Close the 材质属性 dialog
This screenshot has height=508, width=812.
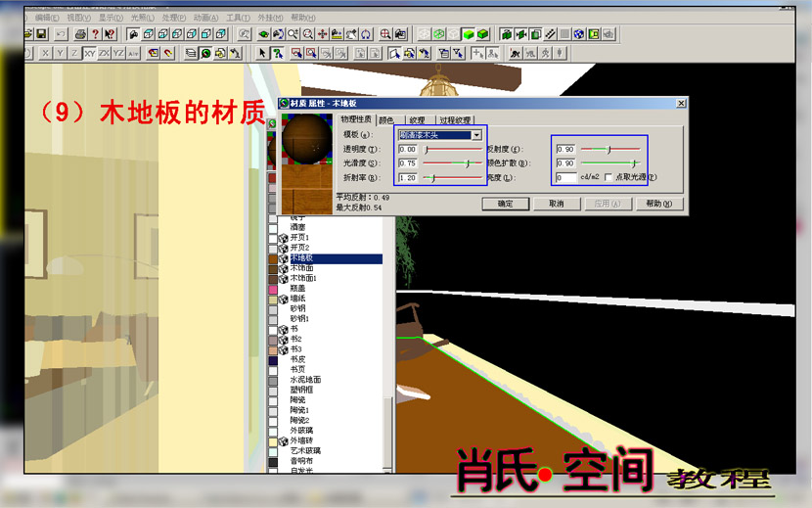pyautogui.click(x=681, y=103)
